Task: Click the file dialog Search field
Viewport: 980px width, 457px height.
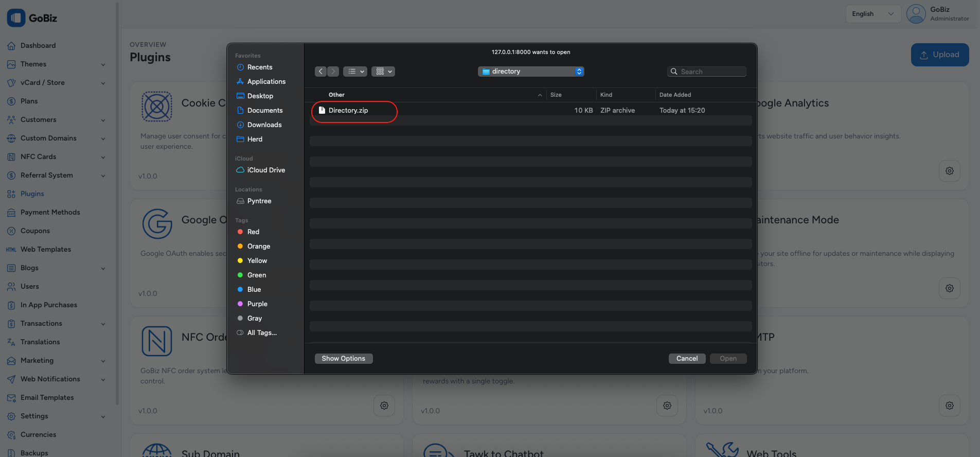Action: tap(706, 72)
